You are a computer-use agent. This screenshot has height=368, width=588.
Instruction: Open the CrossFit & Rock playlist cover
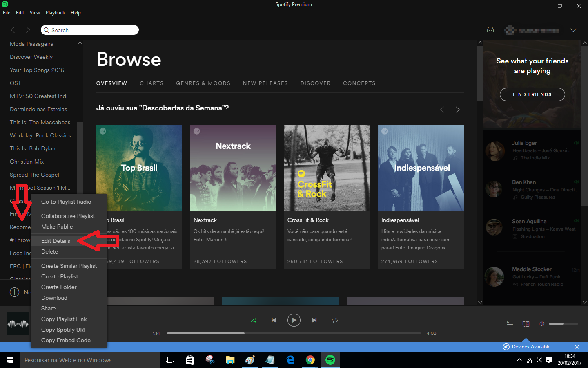pyautogui.click(x=327, y=168)
